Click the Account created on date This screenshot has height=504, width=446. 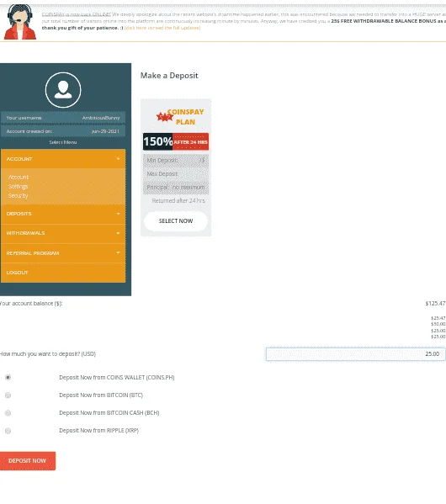[x=105, y=131]
